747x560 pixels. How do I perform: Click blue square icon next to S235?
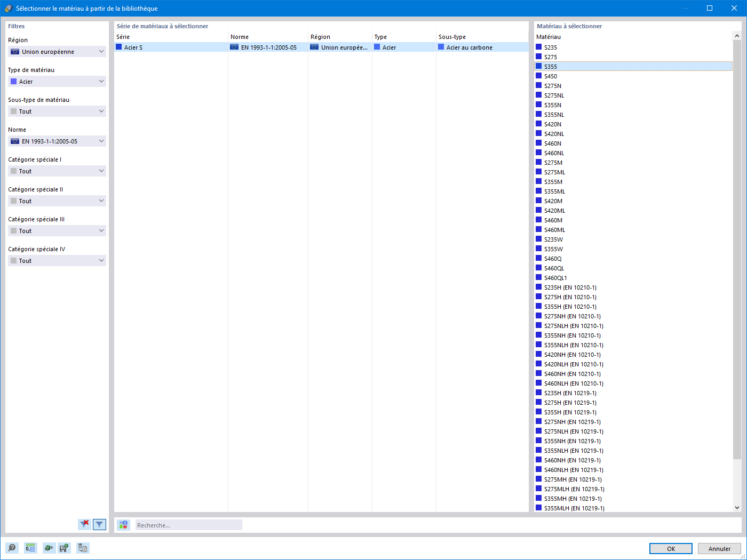[539, 47]
